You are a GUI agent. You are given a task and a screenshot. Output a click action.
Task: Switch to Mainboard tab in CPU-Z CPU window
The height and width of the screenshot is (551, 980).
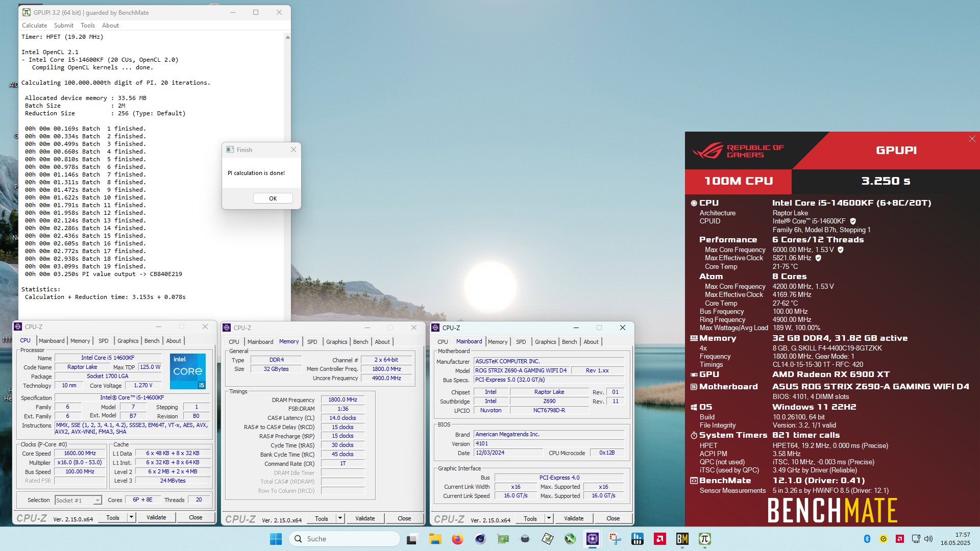tap(52, 341)
